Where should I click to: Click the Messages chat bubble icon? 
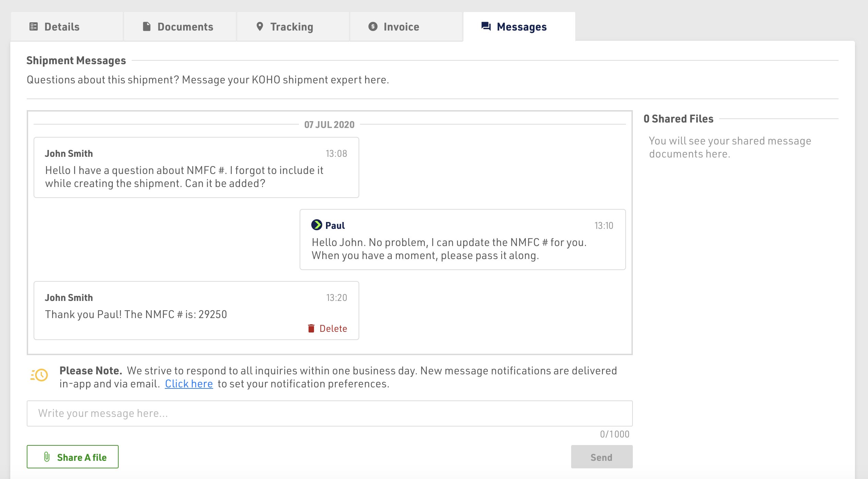486,27
